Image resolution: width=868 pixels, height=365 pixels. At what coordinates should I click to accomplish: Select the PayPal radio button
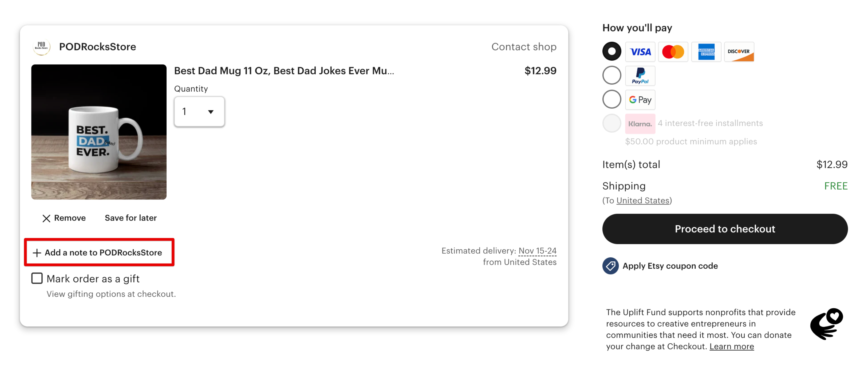611,75
